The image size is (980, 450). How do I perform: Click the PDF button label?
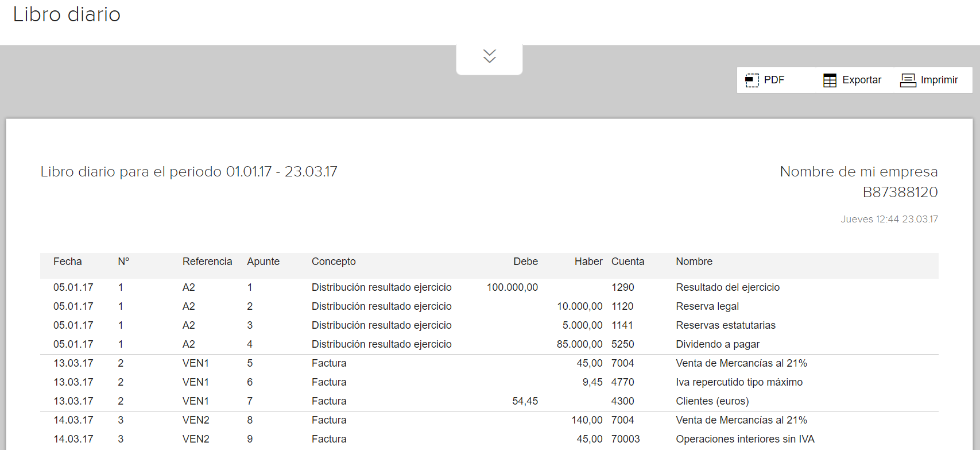[x=774, y=80]
